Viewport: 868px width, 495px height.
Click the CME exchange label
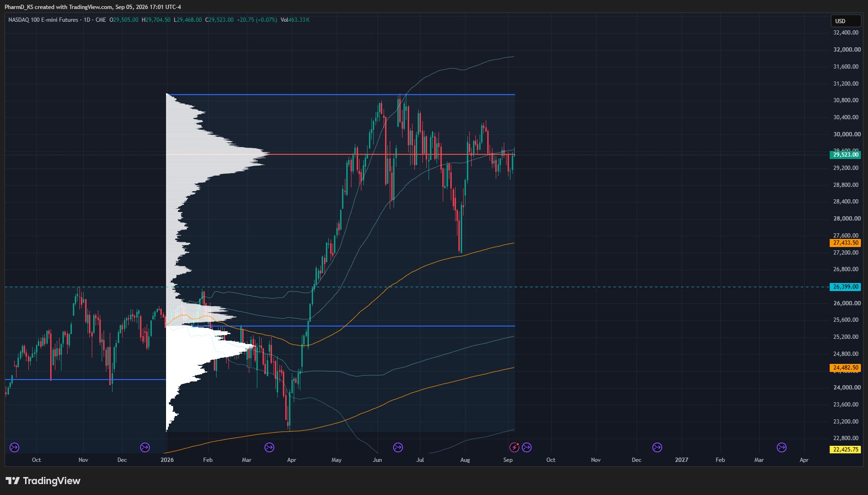tap(101, 20)
